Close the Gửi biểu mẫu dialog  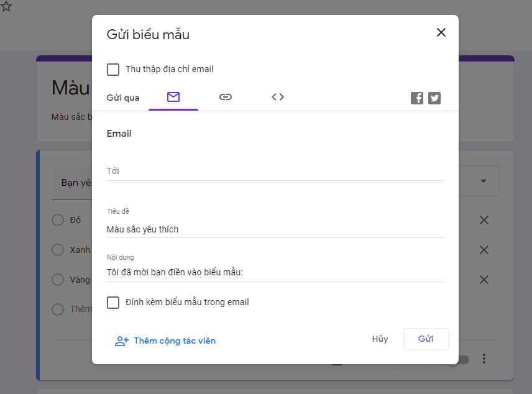pos(441,33)
